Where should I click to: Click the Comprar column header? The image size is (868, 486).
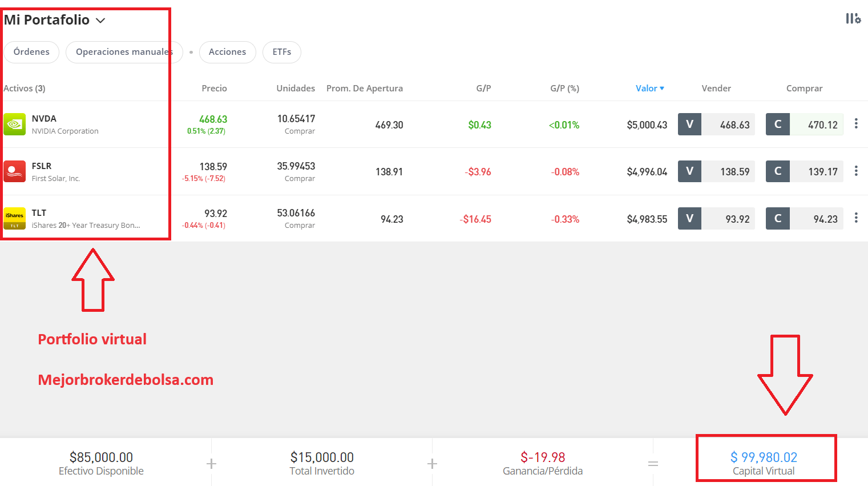click(805, 88)
